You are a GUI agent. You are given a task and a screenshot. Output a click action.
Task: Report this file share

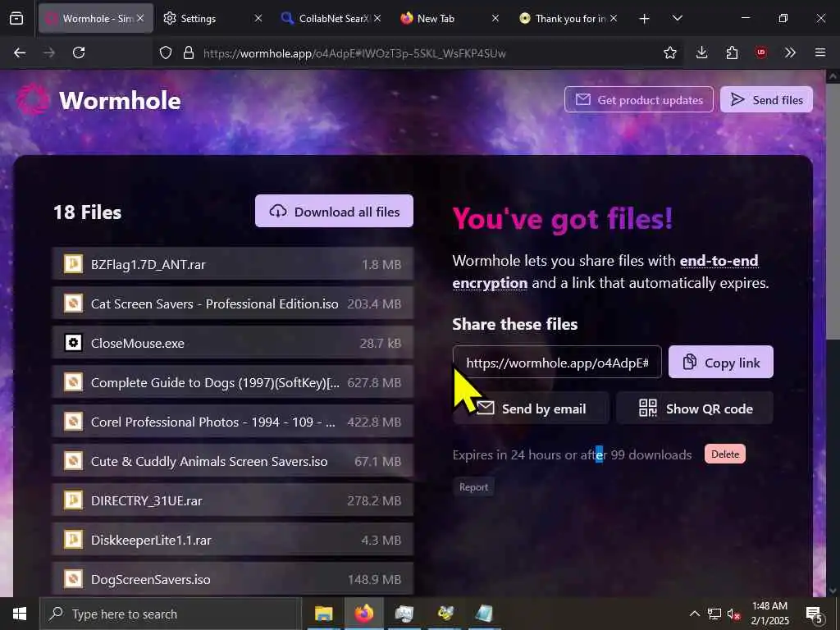click(x=473, y=487)
